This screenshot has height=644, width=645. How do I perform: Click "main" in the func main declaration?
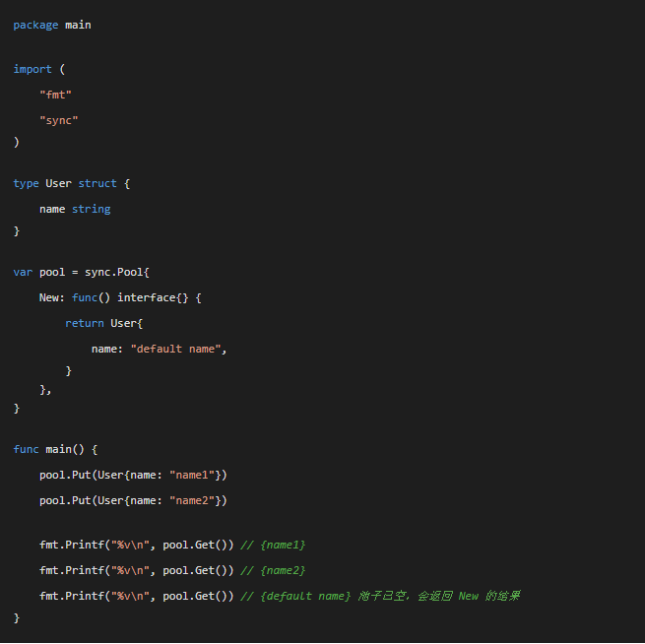click(x=58, y=449)
